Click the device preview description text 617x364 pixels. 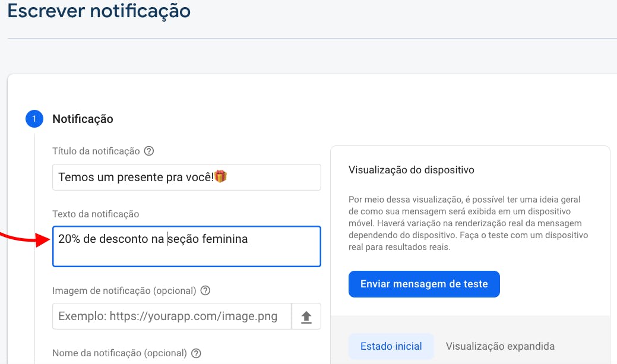coord(468,223)
